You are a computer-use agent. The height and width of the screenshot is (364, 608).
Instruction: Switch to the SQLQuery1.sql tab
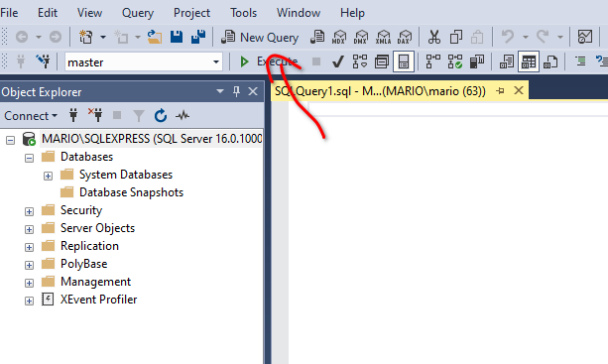click(x=380, y=91)
